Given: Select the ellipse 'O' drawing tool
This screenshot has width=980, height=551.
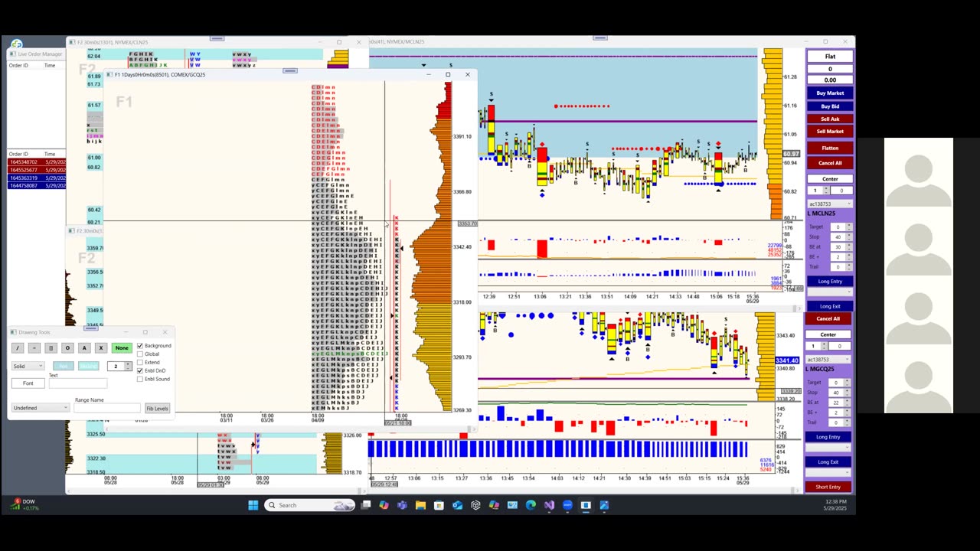Looking at the screenshot, I should pyautogui.click(x=67, y=347).
